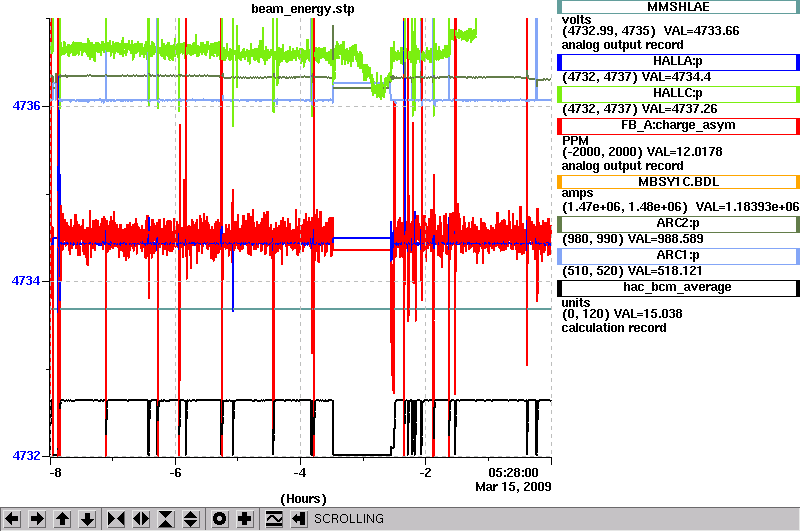The height and width of the screenshot is (531, 800).
Task: Click the 05:28:00 timestamp label
Action: [513, 472]
